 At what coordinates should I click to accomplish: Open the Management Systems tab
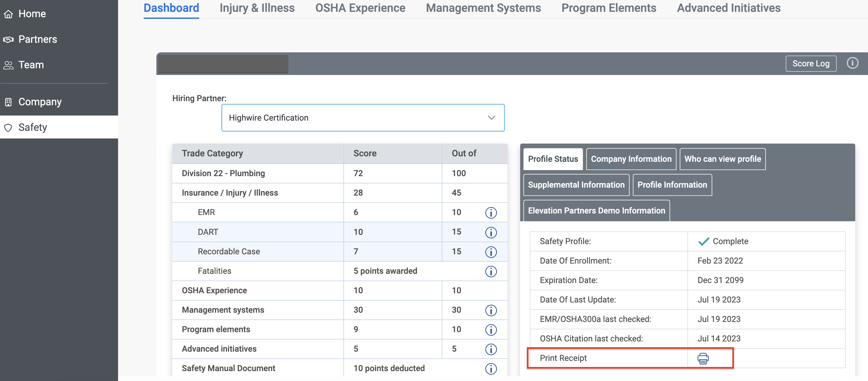[483, 8]
